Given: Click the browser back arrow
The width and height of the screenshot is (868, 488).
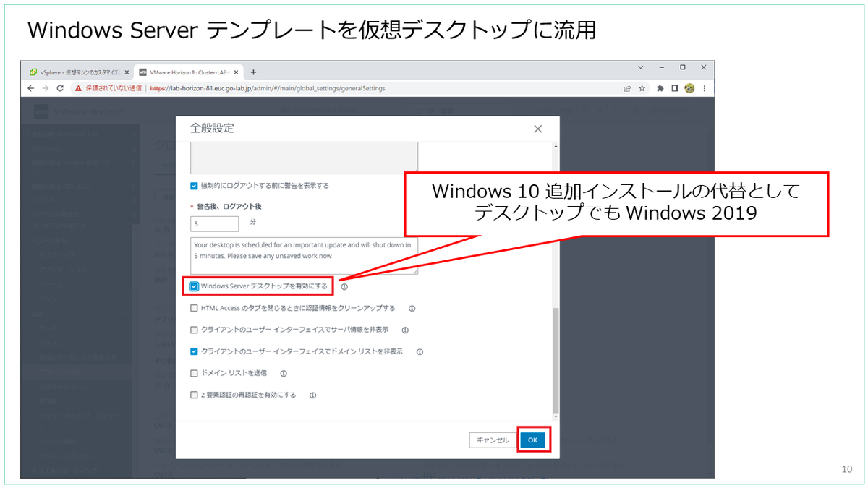Looking at the screenshot, I should [31, 88].
